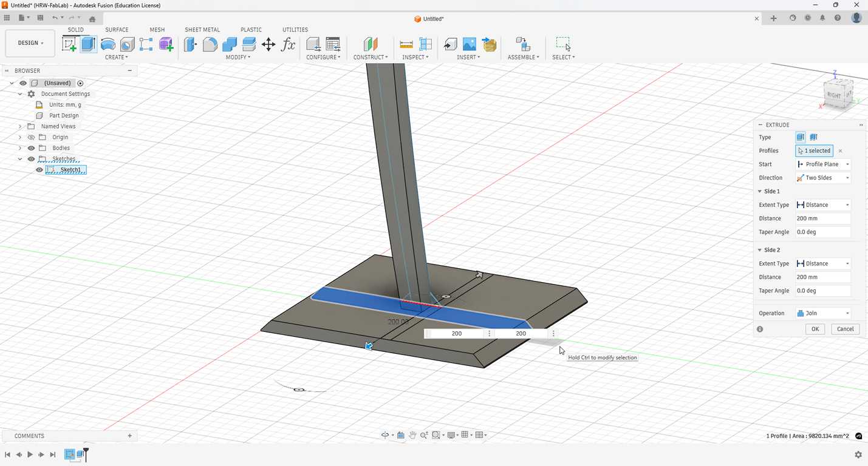Activate the window Select tool
This screenshot has width=868, height=466.
pos(564,44)
